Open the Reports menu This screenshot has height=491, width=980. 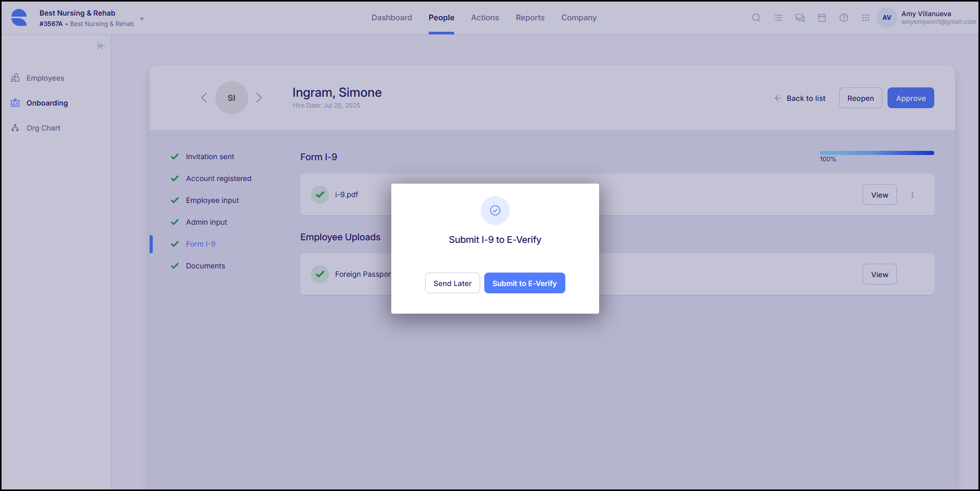530,17
